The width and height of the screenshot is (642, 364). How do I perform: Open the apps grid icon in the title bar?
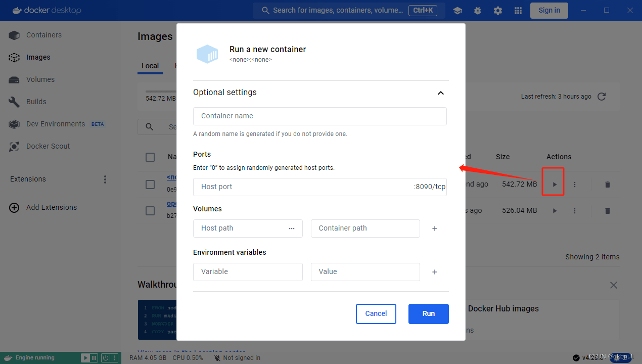[518, 11]
